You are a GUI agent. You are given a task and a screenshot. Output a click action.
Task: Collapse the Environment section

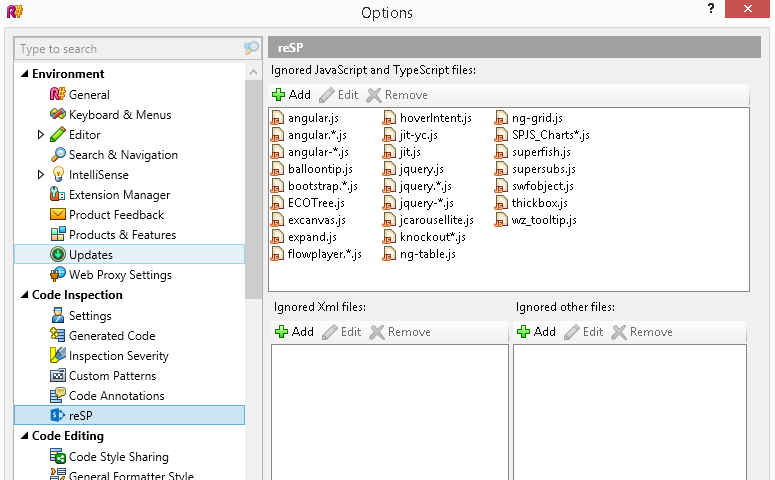(x=24, y=74)
